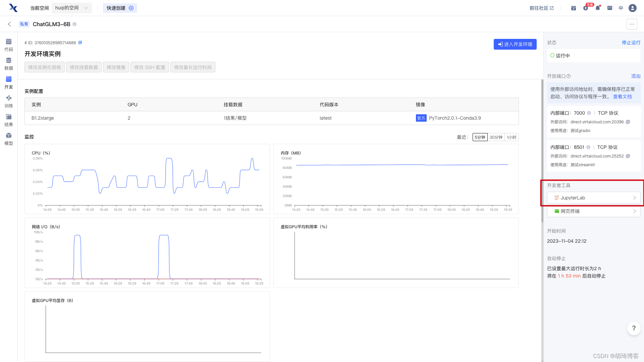The image size is (644, 362).
Task: Go to 训练 section in sidebar
Action: [9, 101]
